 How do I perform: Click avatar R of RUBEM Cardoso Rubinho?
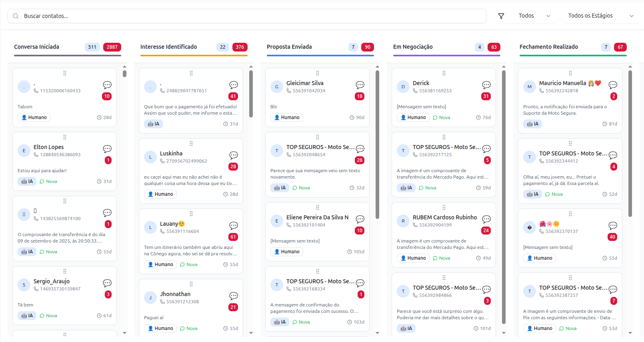403,221
